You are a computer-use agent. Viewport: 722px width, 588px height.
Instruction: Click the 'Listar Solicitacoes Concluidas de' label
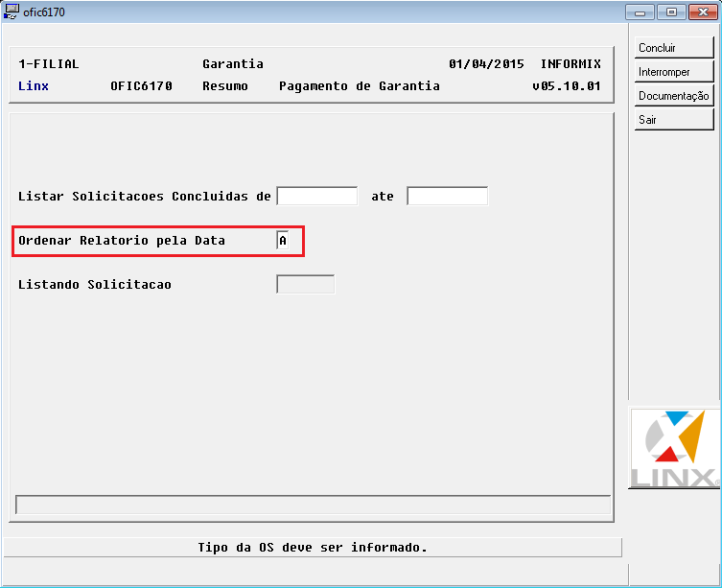[x=145, y=197]
